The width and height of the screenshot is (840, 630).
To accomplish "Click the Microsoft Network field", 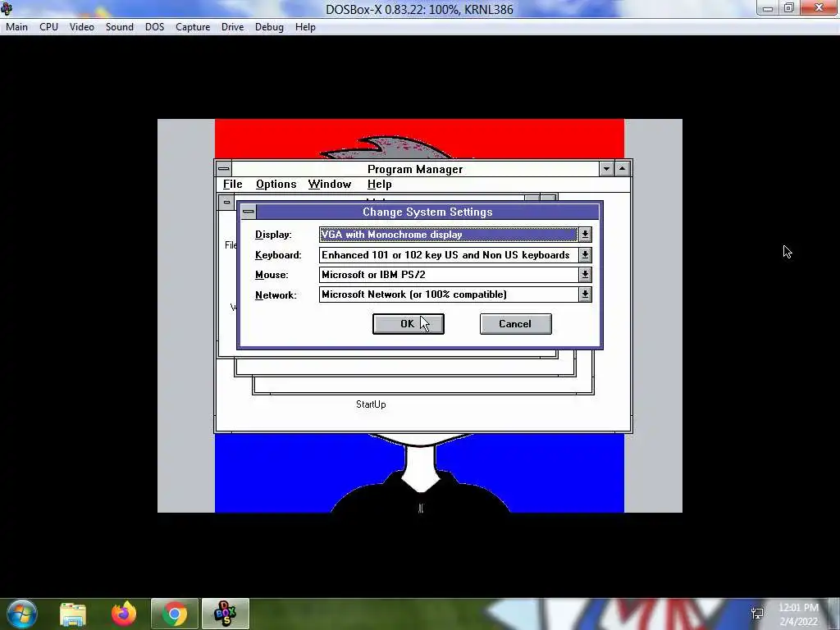I will (449, 294).
